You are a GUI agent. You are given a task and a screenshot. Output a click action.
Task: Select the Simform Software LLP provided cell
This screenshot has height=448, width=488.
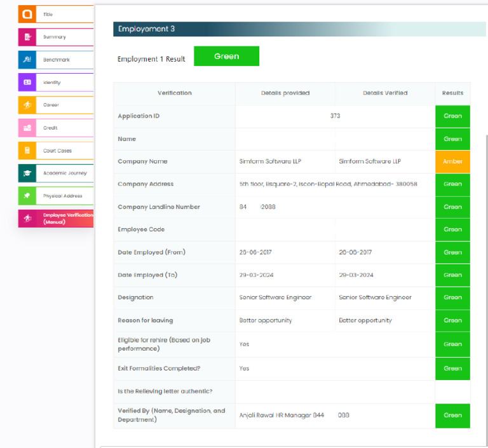[x=285, y=161]
